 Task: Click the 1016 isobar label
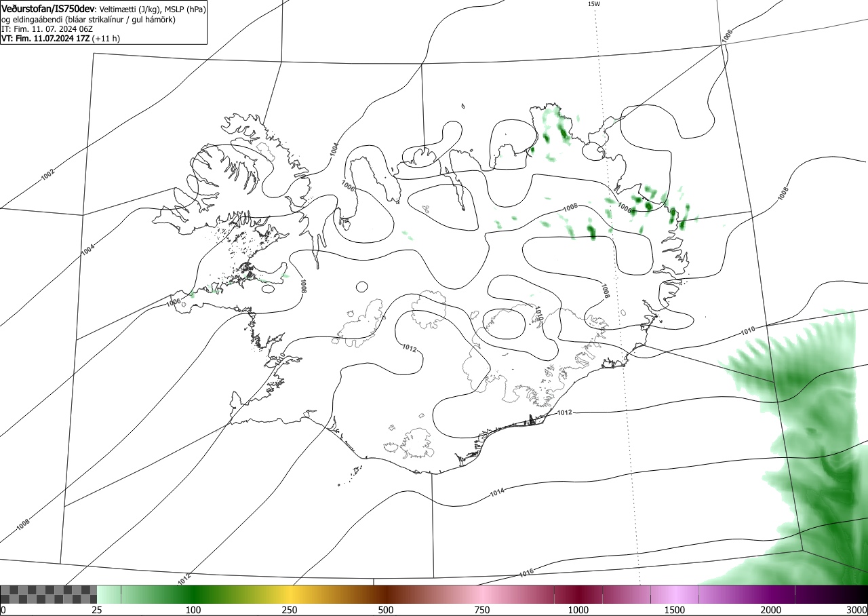527,573
